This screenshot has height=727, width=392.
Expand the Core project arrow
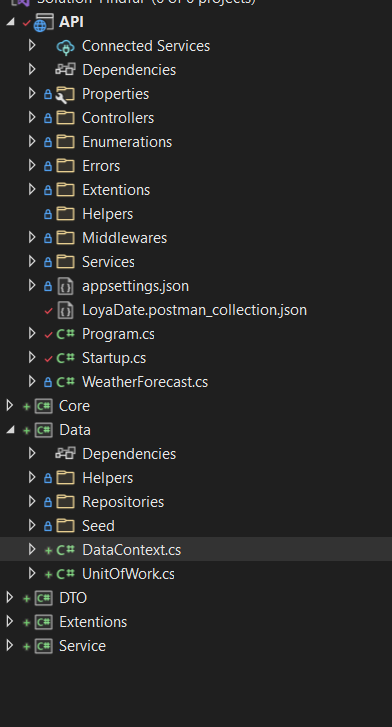(9, 406)
